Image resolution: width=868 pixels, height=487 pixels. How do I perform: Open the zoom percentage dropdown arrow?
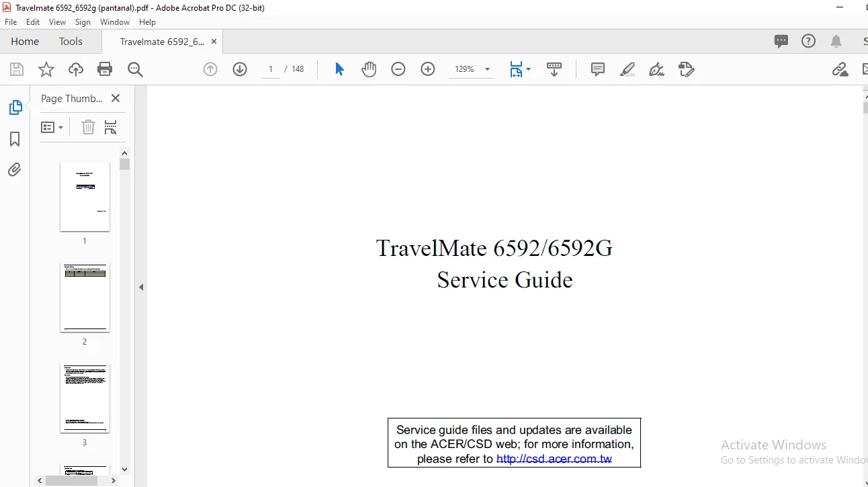[x=487, y=69]
